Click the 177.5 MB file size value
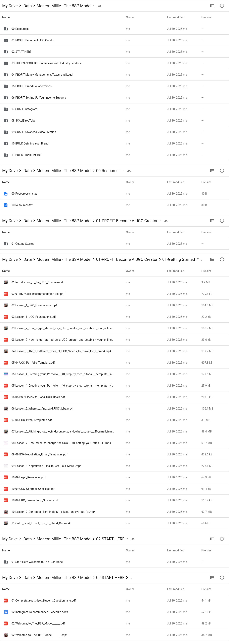Image resolution: width=229 pixels, height=644 pixels. point(207,374)
